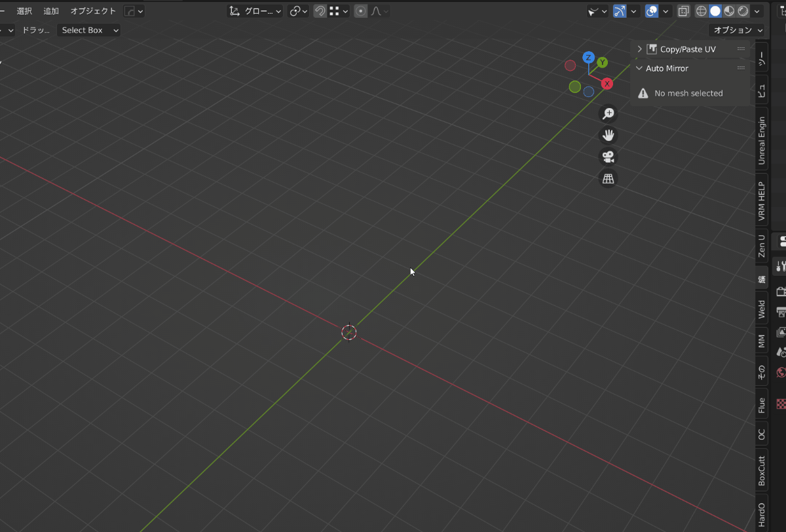Viewport: 786px width, 532px height.
Task: Toggle viewport overlays
Action: pos(652,11)
